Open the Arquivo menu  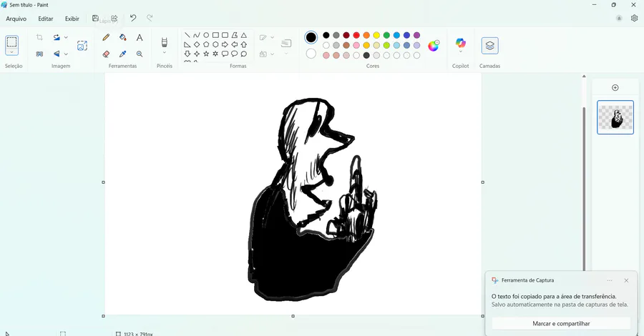pos(16,19)
